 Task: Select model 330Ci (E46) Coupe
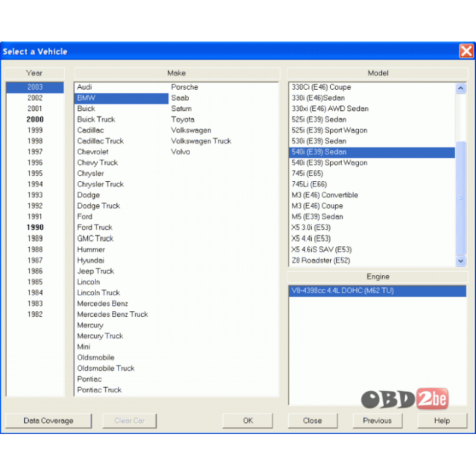coord(372,87)
